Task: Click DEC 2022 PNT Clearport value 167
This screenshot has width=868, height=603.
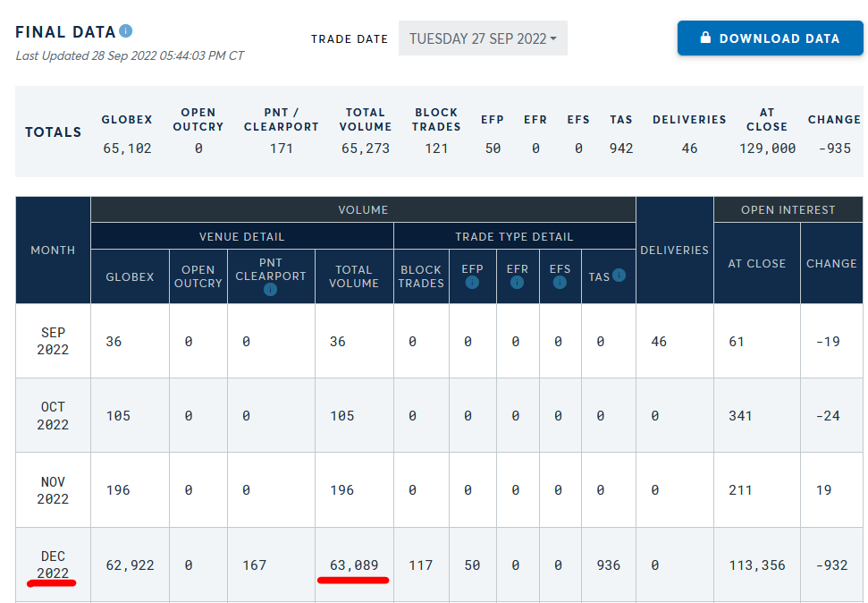Action: (x=255, y=565)
